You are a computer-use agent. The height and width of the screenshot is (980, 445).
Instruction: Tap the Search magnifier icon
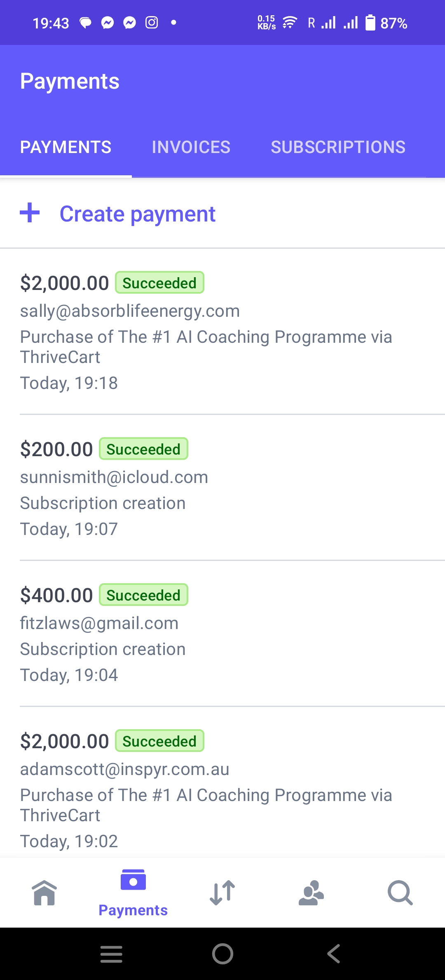tap(400, 893)
